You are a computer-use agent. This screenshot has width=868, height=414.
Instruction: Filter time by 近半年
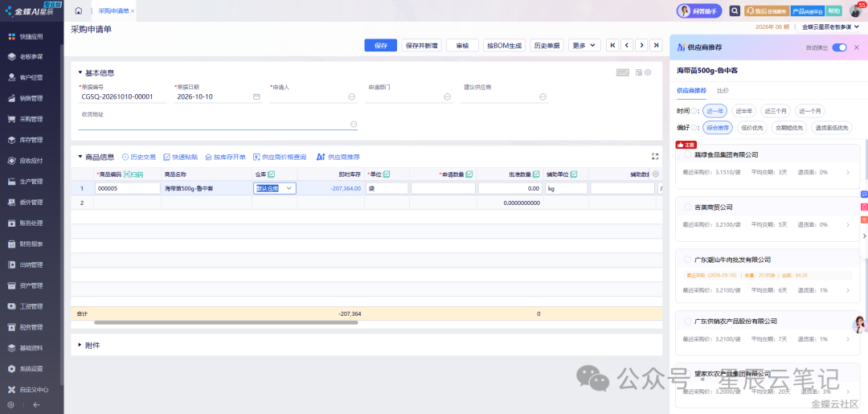click(x=743, y=111)
